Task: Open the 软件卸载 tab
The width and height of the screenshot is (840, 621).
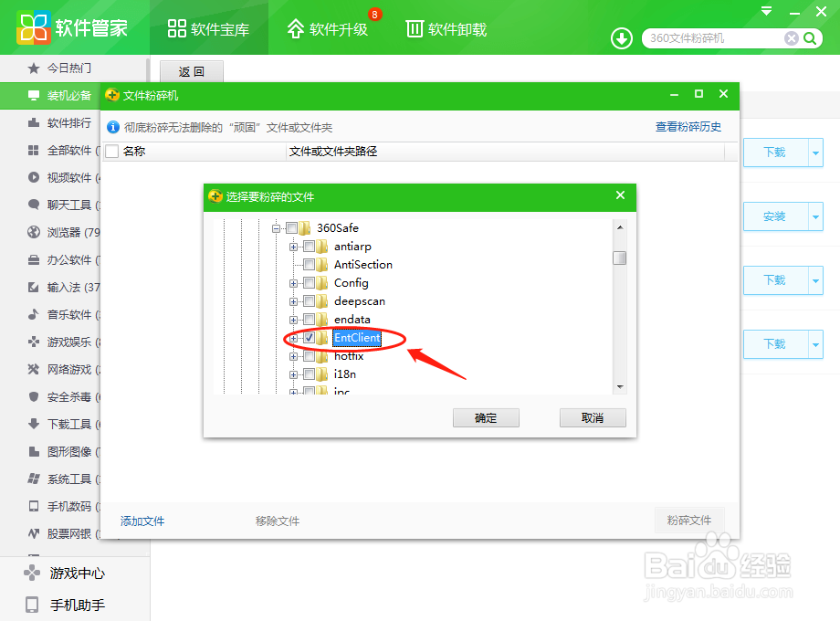Action: [446, 28]
